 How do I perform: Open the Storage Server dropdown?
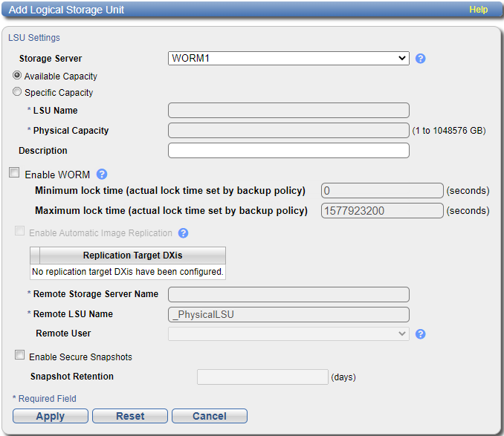tap(288, 59)
